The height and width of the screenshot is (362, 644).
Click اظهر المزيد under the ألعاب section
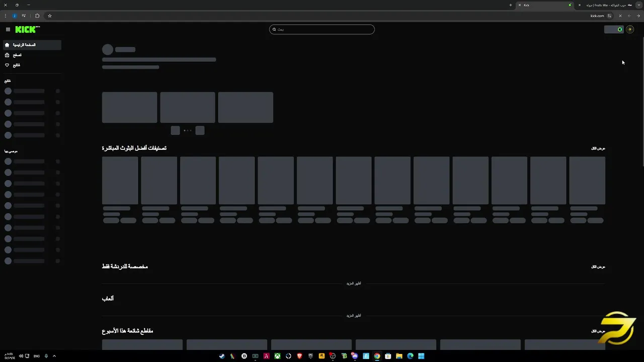pyautogui.click(x=354, y=316)
